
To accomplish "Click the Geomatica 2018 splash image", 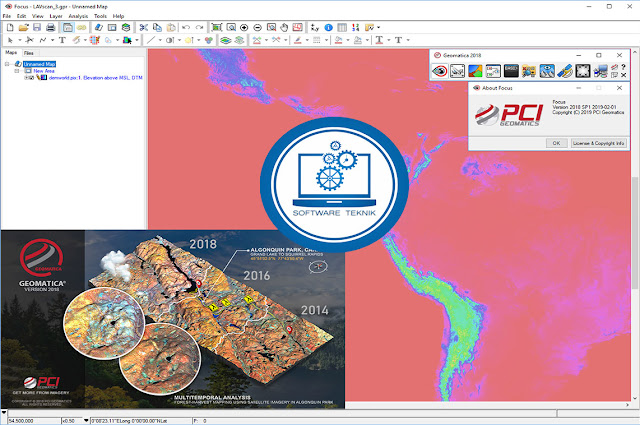I will click(x=173, y=319).
